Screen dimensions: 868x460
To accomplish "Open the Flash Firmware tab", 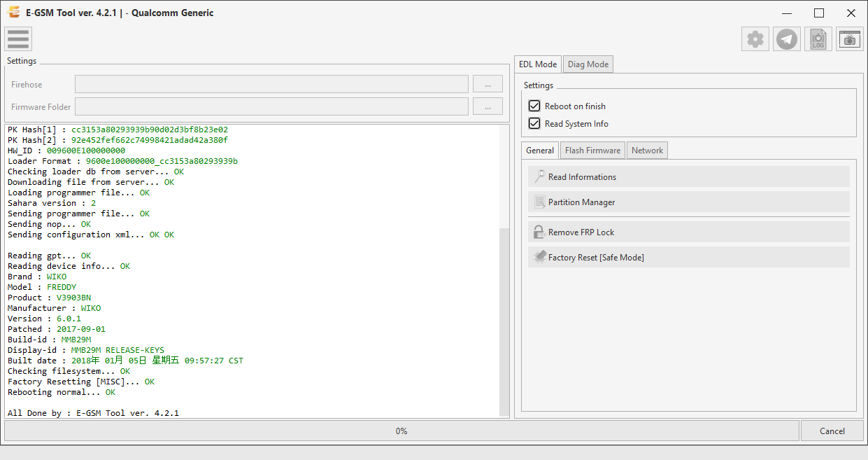I will click(x=592, y=150).
